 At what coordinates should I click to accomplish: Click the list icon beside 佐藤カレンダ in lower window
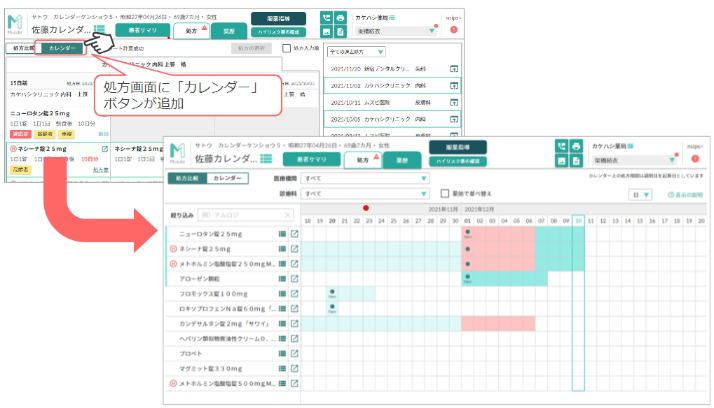[x=266, y=158]
